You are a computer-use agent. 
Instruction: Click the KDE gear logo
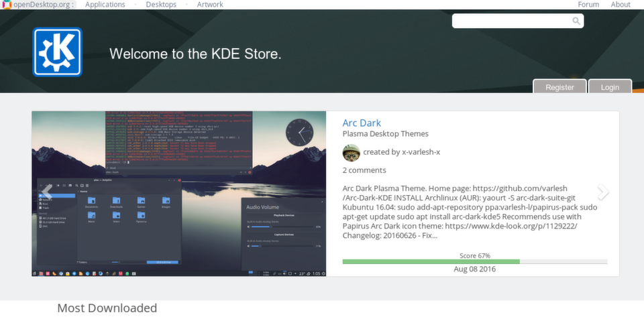[x=58, y=52]
